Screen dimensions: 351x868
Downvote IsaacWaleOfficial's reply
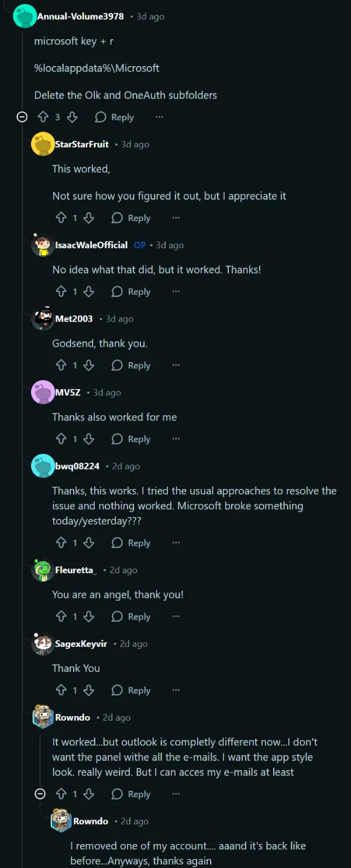click(89, 292)
